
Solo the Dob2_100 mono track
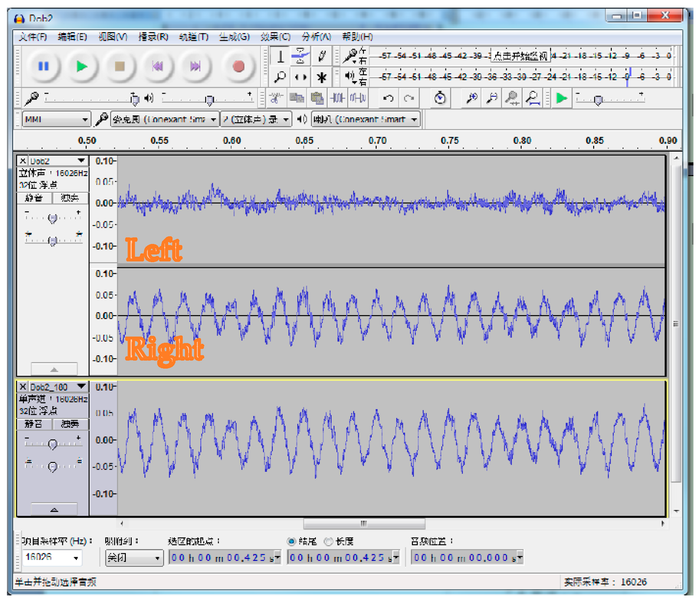tap(70, 424)
